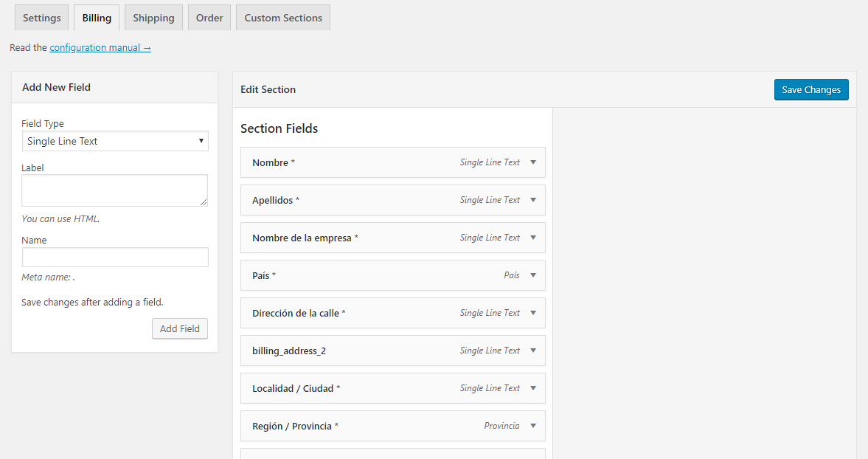Click the Save Changes button

point(811,89)
